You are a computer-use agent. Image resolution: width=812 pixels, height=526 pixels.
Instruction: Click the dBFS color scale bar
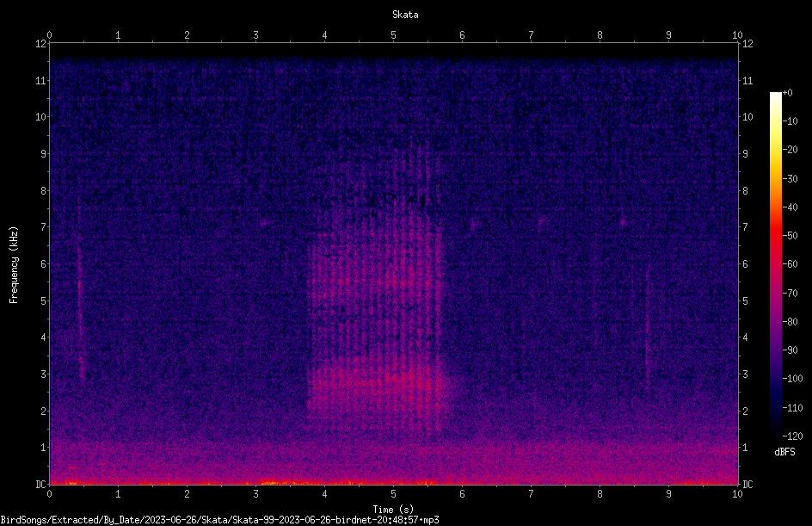(775, 264)
